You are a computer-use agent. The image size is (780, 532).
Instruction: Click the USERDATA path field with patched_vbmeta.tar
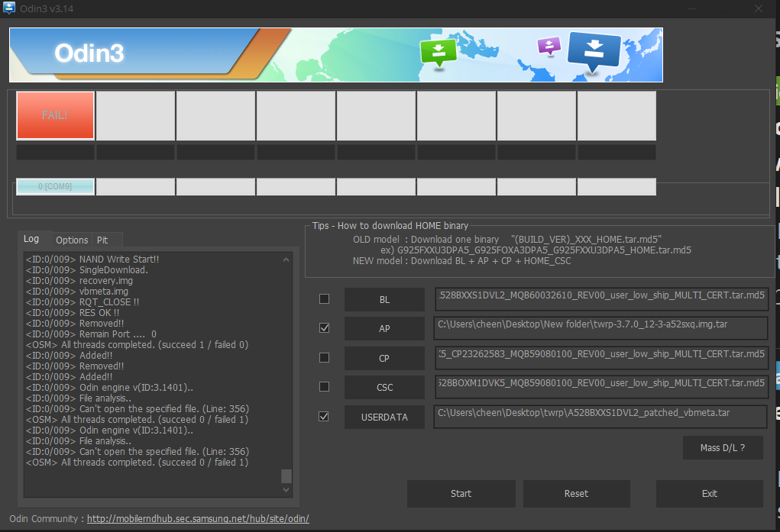click(601, 416)
